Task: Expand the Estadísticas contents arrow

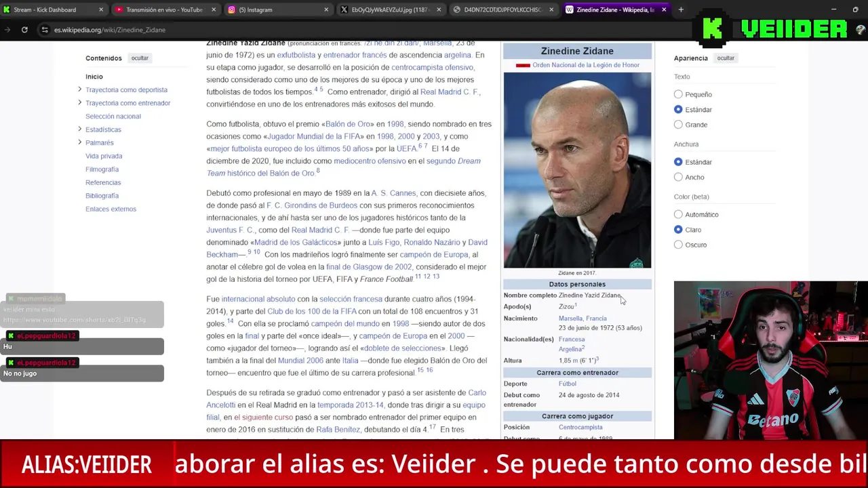Action: tap(79, 129)
